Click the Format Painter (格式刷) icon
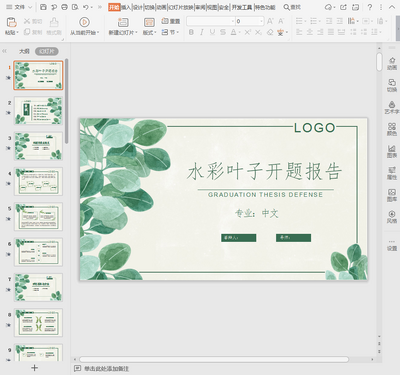This screenshot has width=400, height=375. pyautogui.click(x=54, y=23)
